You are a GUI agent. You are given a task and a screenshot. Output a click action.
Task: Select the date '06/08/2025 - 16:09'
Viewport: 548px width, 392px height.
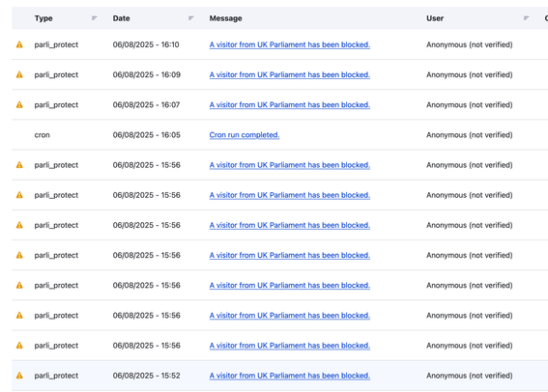[x=147, y=74]
